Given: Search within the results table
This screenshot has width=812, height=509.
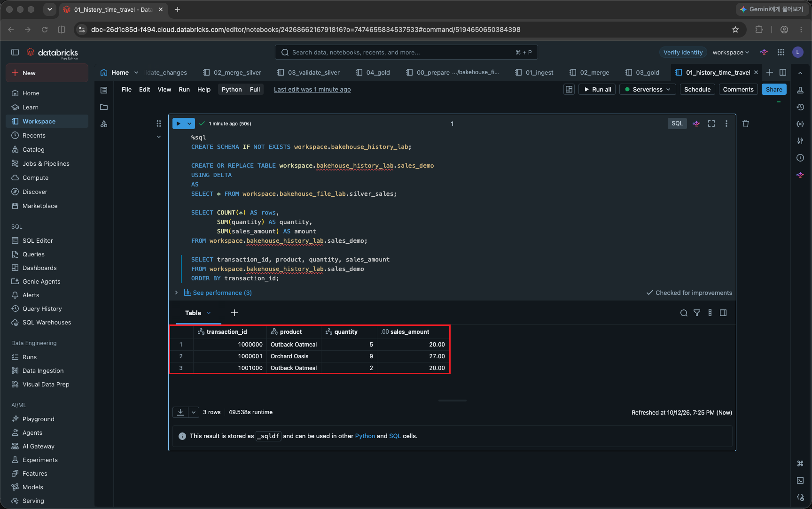Looking at the screenshot, I should [684, 313].
